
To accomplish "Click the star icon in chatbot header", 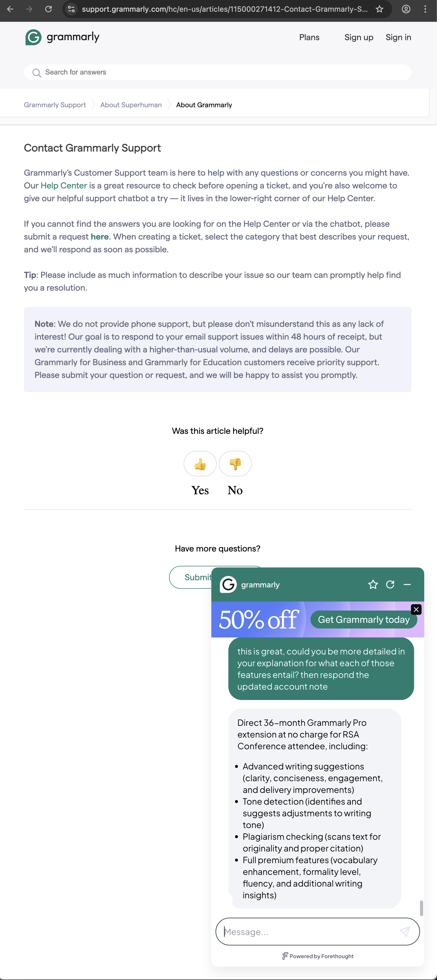I will [373, 584].
